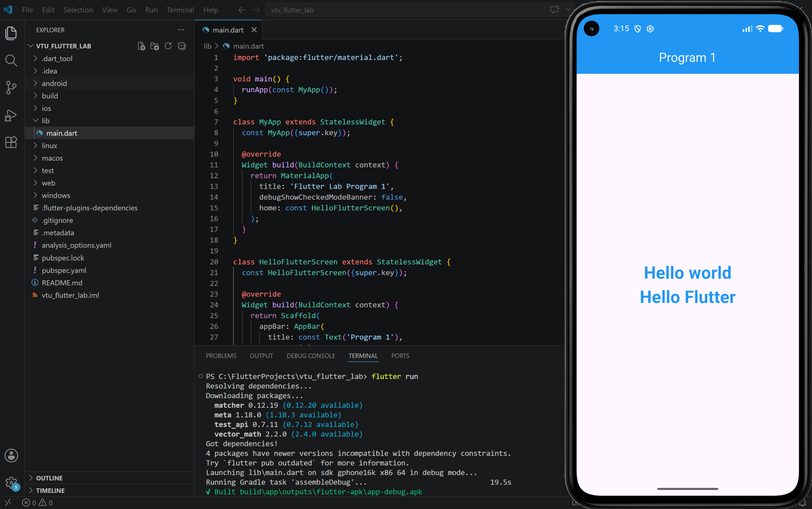
Task: Expand the ios folder
Action: 46,108
